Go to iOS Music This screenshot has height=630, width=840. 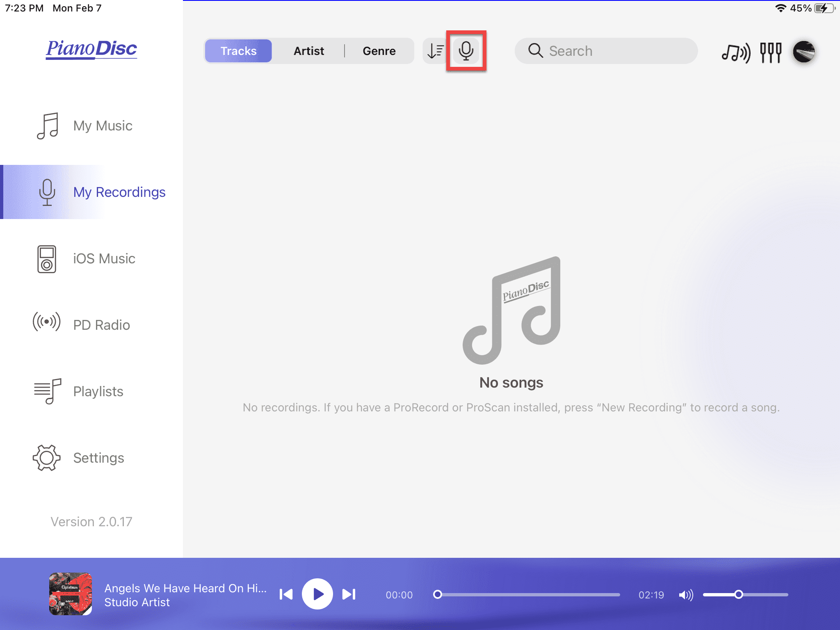(91, 259)
